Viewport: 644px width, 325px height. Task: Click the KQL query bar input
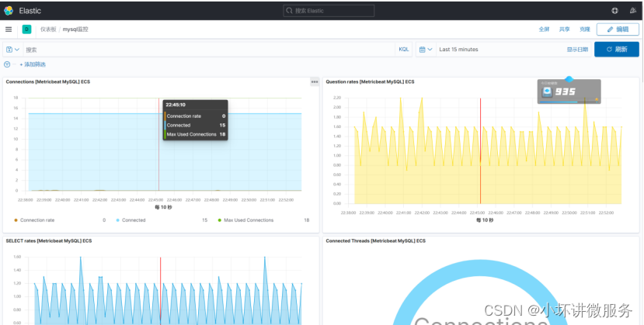tap(209, 50)
